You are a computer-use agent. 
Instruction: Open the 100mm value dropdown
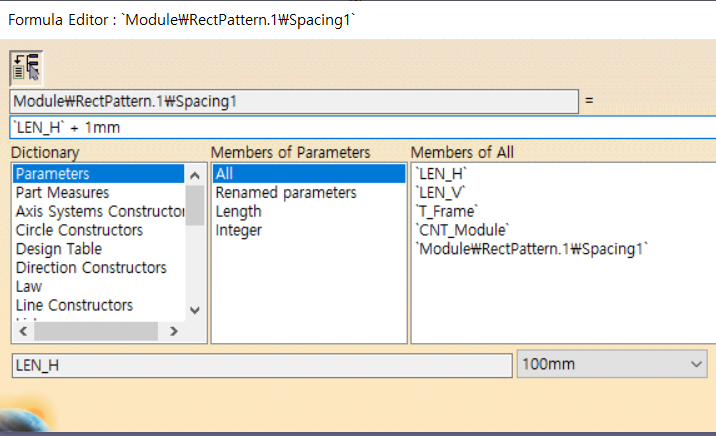[x=612, y=364]
